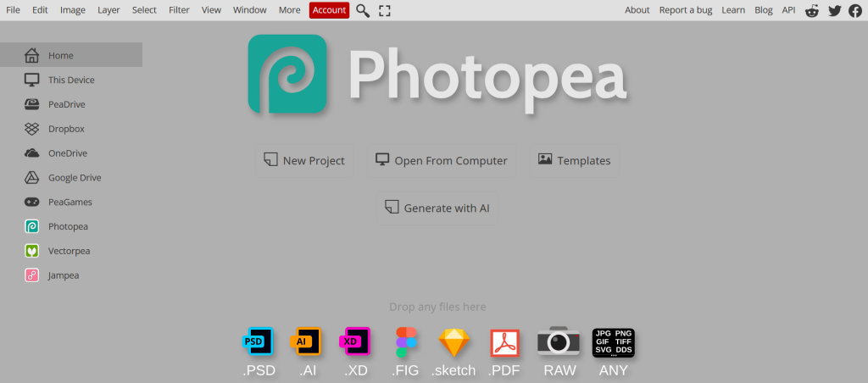Open the Facebook icon link
The width and height of the screenshot is (868, 383).
[x=855, y=10]
